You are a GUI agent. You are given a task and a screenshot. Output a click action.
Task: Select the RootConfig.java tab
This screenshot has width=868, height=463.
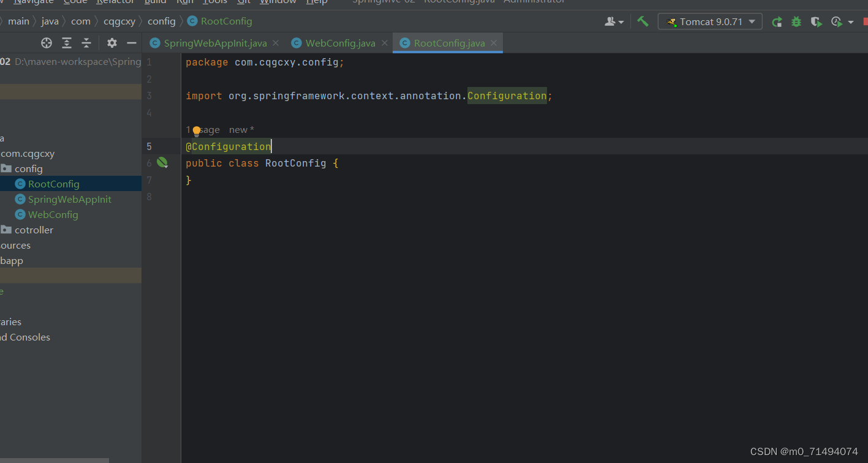[449, 43]
